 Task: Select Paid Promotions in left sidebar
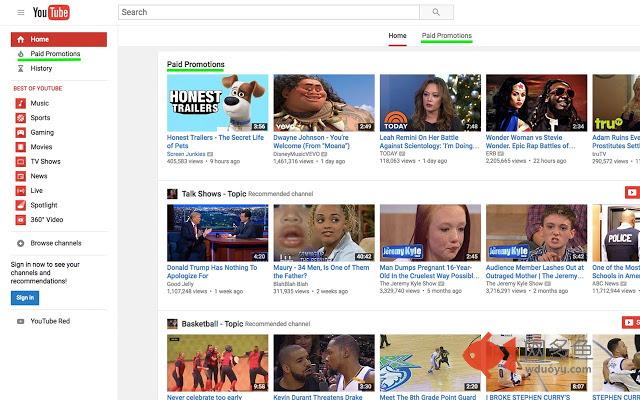(55, 54)
